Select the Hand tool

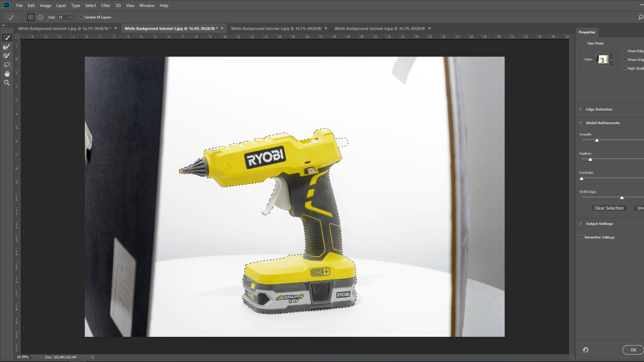pos(7,74)
